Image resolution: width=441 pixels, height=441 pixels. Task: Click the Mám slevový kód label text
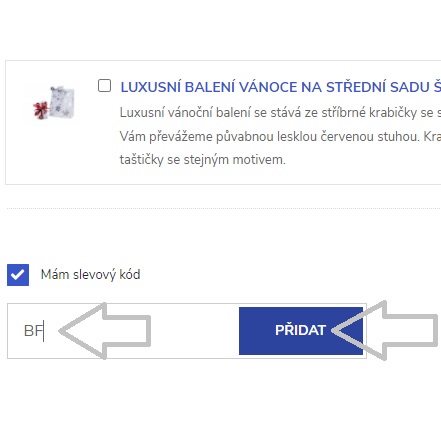[x=90, y=275]
